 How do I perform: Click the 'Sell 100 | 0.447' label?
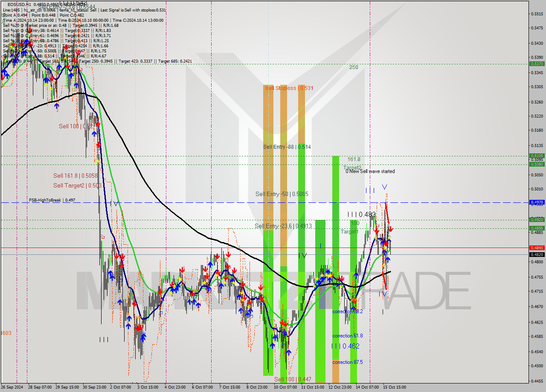pos(293,379)
